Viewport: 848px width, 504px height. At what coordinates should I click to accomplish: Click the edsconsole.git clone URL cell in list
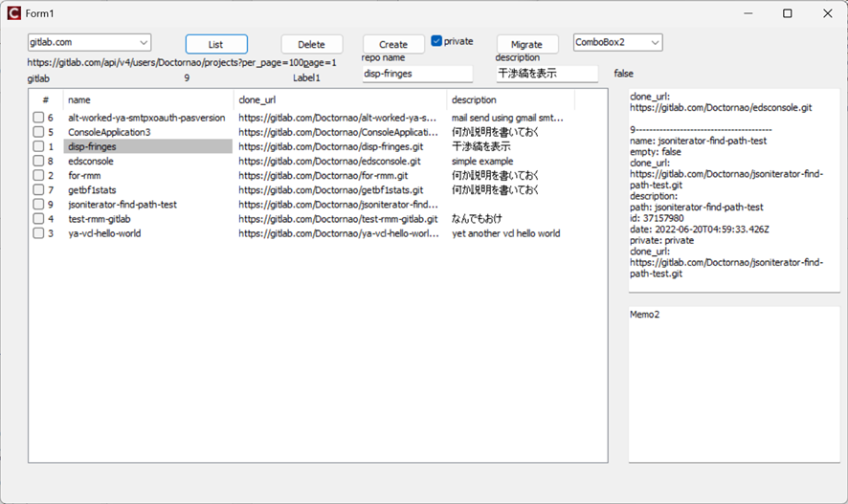[329, 161]
